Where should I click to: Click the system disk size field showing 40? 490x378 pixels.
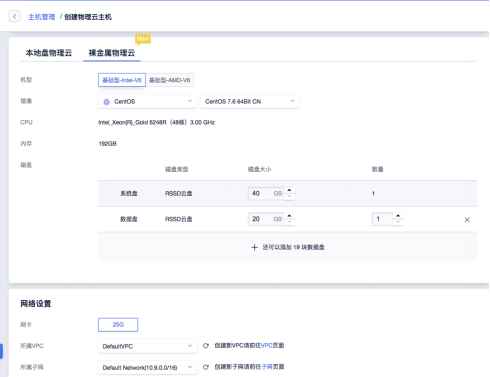266,193
